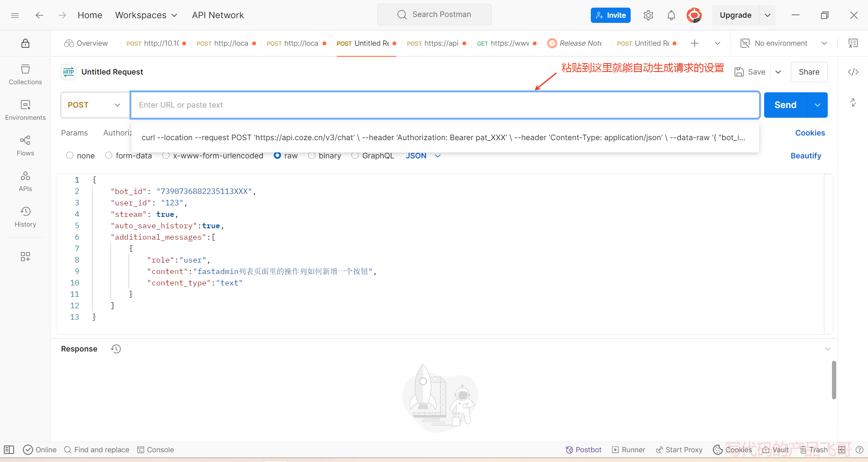868x462 pixels.
Task: Click the workspace lock icon
Action: point(25,43)
